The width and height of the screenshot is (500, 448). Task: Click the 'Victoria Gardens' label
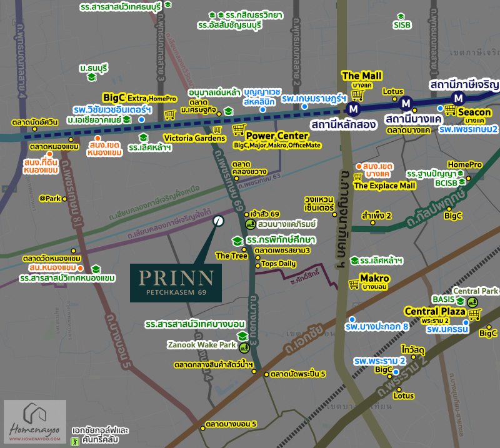pyautogui.click(x=194, y=138)
